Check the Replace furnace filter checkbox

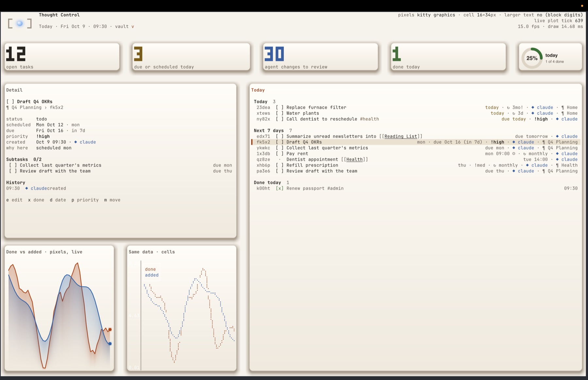[x=280, y=107]
